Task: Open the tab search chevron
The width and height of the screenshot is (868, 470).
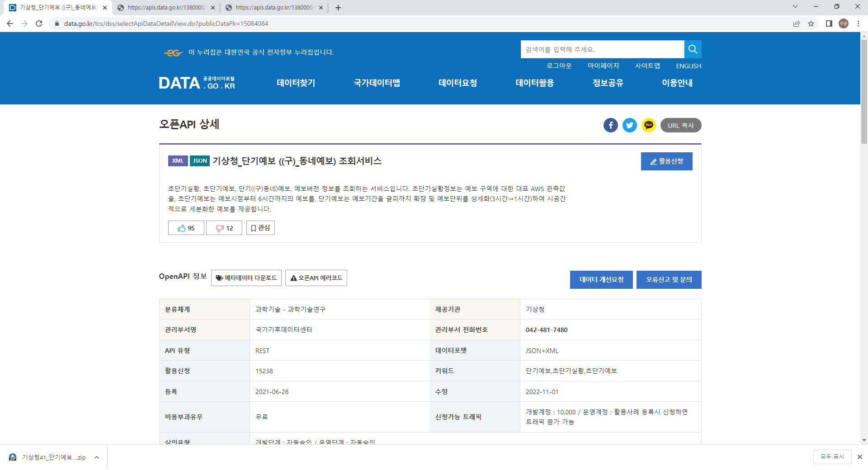Action: pyautogui.click(x=795, y=6)
